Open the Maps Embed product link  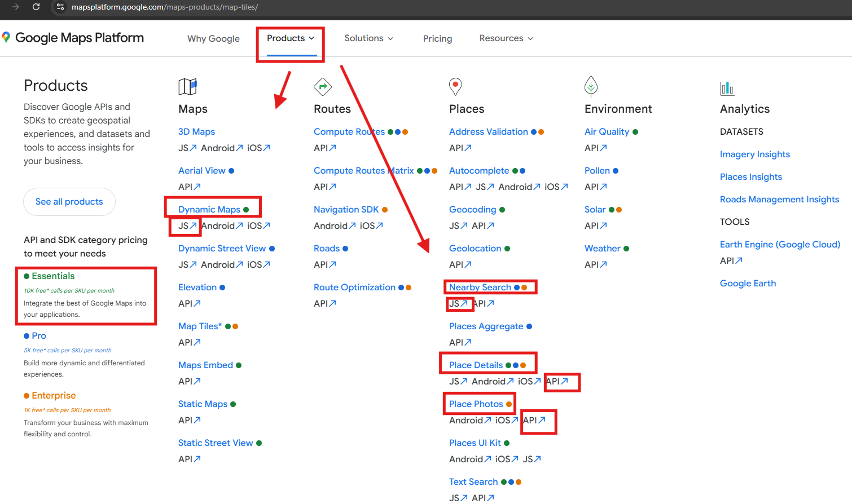(205, 365)
